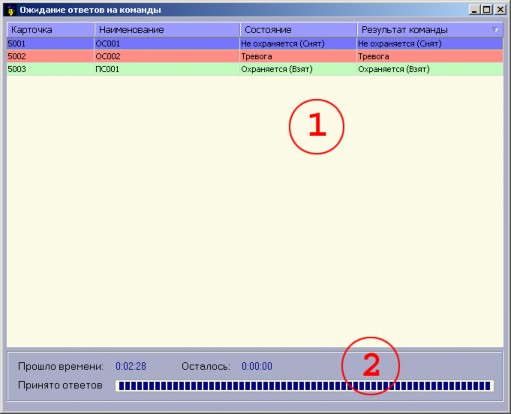Sort by the Наименование column header
Screen dimensions: 511x414
click(x=167, y=30)
